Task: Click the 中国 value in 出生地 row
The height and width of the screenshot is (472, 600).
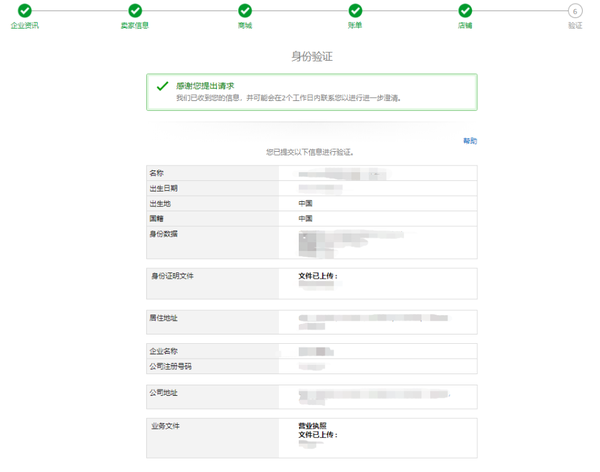Action: 305,203
